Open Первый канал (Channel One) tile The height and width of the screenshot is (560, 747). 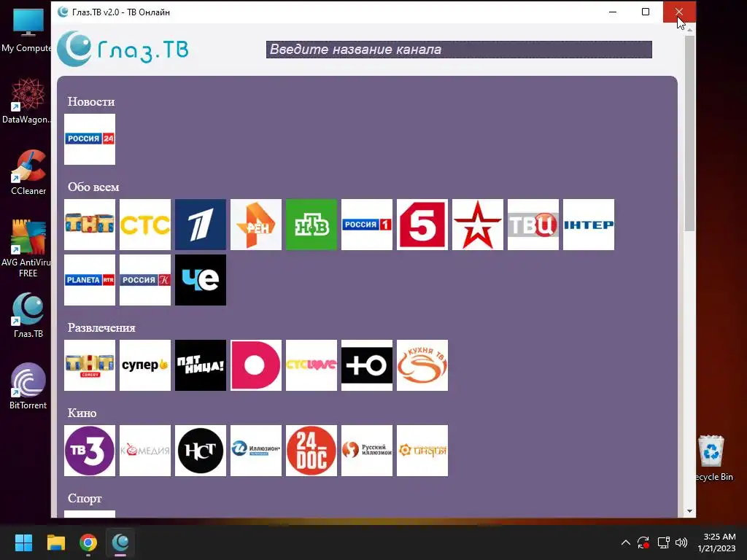click(201, 225)
